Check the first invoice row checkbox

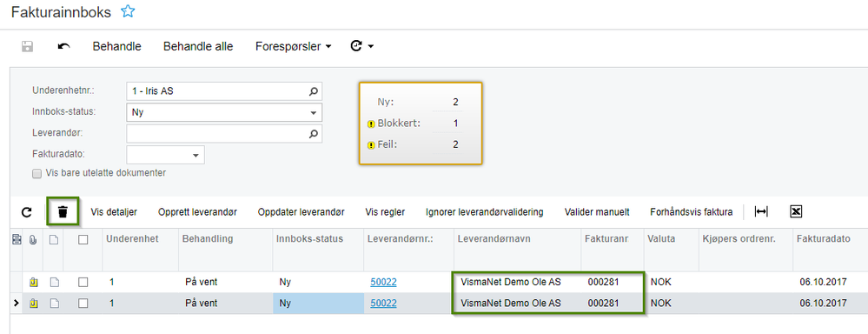[83, 283]
